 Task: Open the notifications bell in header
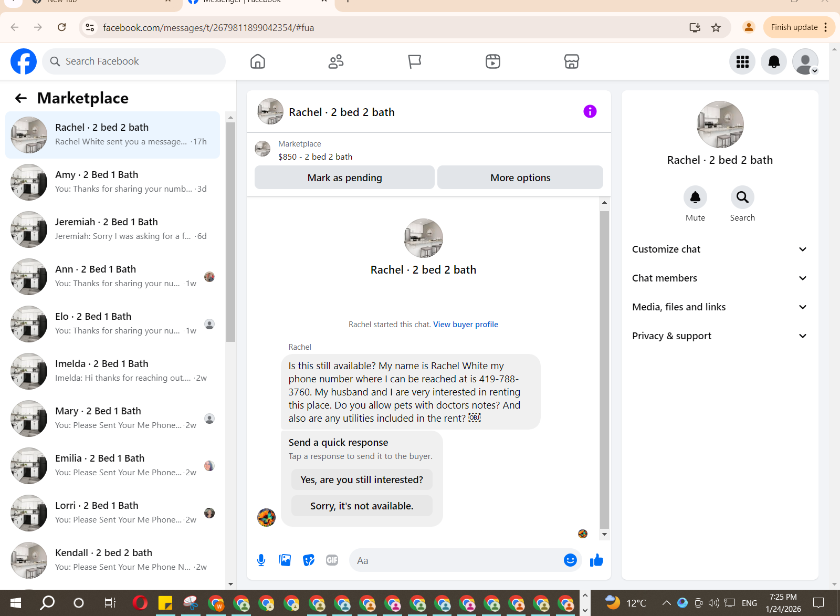pyautogui.click(x=774, y=61)
